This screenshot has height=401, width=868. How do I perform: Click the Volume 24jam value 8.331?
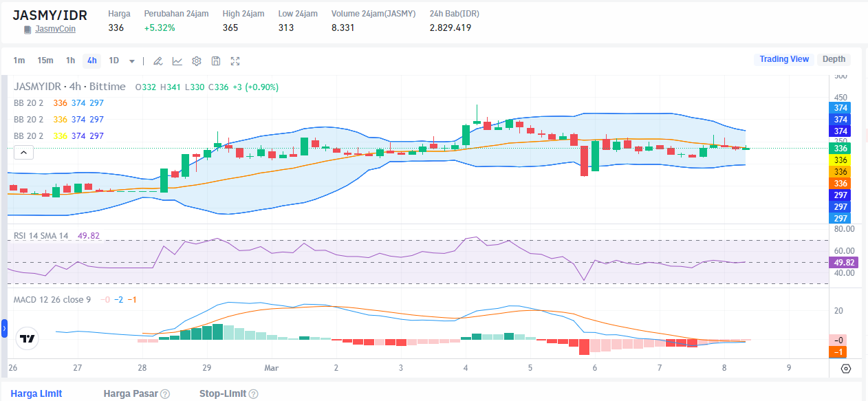(343, 28)
